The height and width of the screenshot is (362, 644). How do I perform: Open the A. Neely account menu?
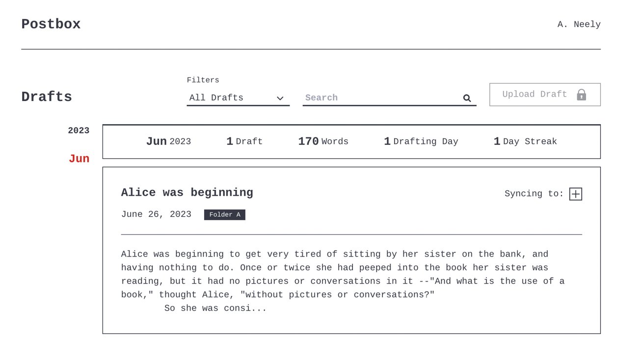(579, 25)
